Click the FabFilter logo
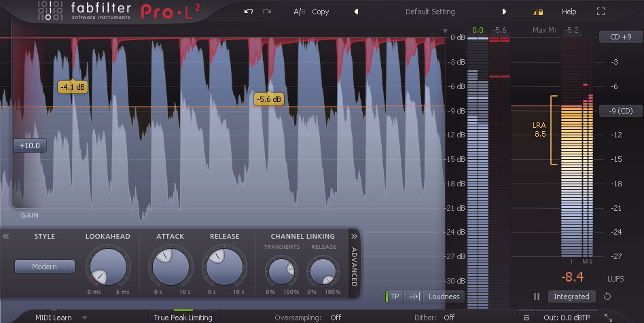Image resolution: width=644 pixels, height=323 pixels. coord(84,11)
